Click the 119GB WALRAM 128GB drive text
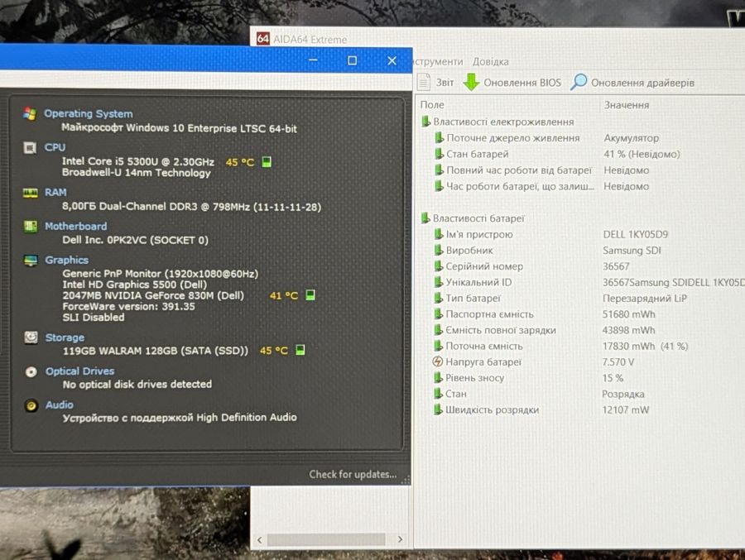Screen dimensions: 745x560 [x=156, y=351]
